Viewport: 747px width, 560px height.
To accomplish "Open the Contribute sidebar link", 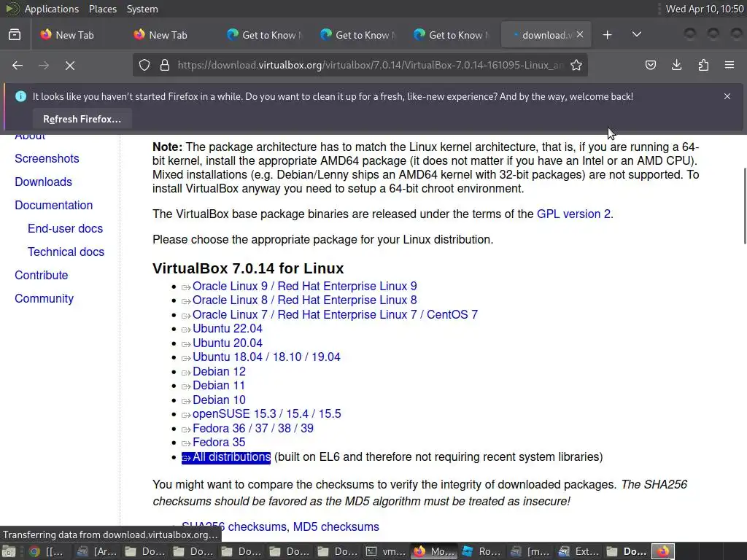I will tap(42, 275).
